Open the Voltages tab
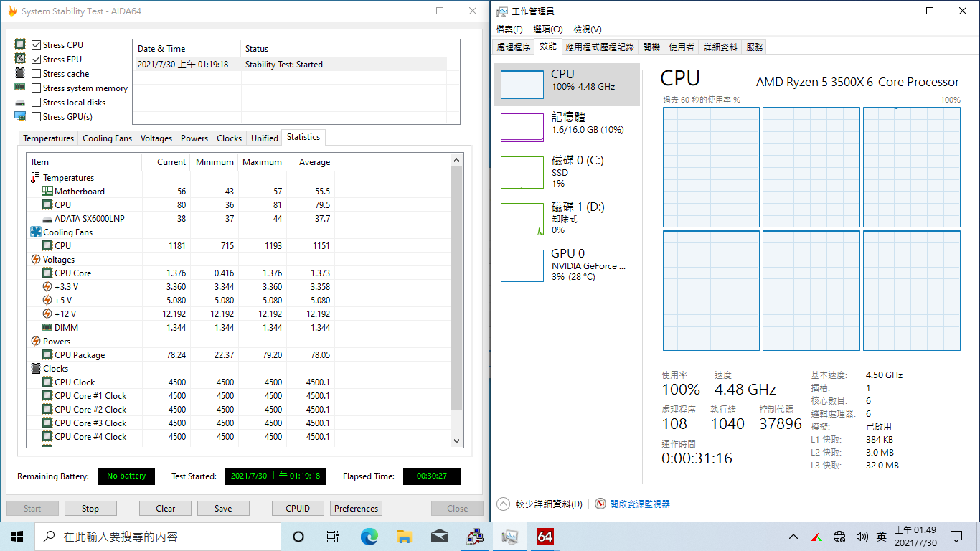 (156, 138)
